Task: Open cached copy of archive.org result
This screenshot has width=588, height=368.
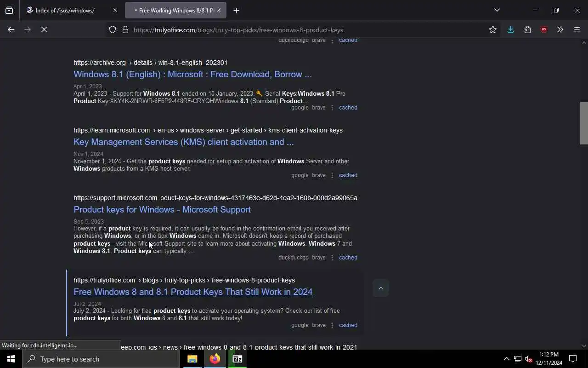Action: [x=348, y=108]
